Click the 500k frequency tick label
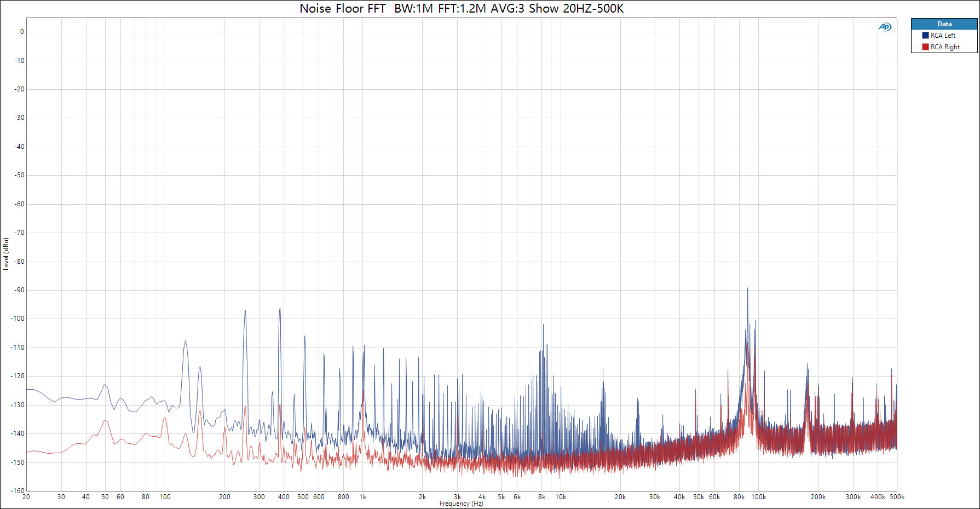980x509 pixels. pos(897,497)
